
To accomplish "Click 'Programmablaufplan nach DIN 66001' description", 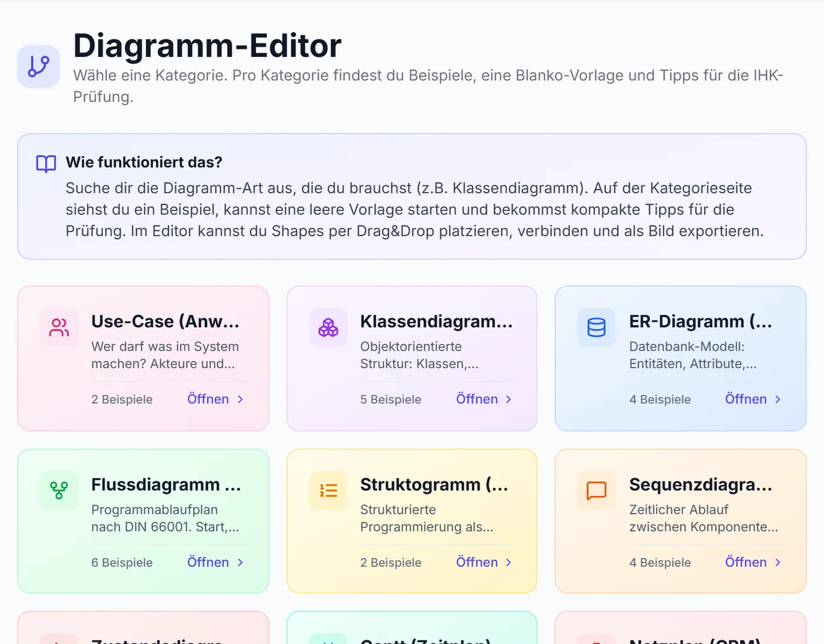I will (165, 518).
